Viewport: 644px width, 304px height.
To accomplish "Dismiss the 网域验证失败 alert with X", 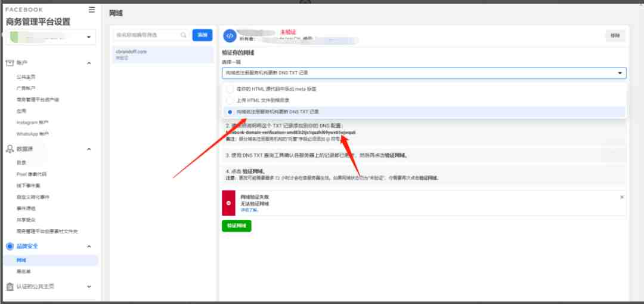I will (622, 197).
